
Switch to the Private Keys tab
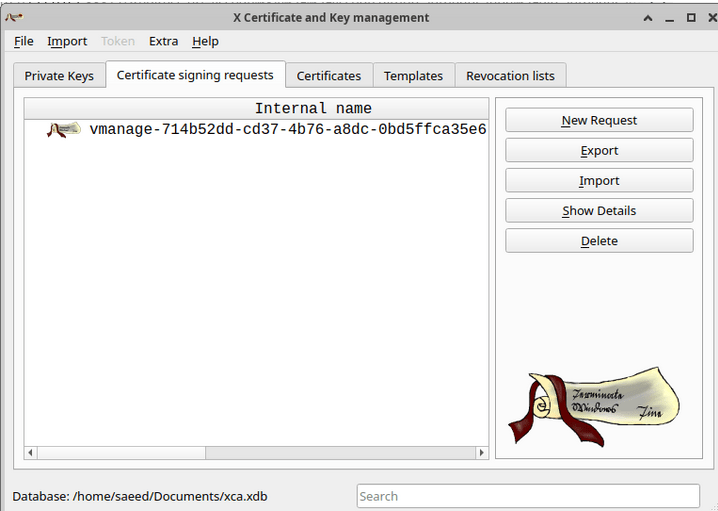(x=59, y=76)
